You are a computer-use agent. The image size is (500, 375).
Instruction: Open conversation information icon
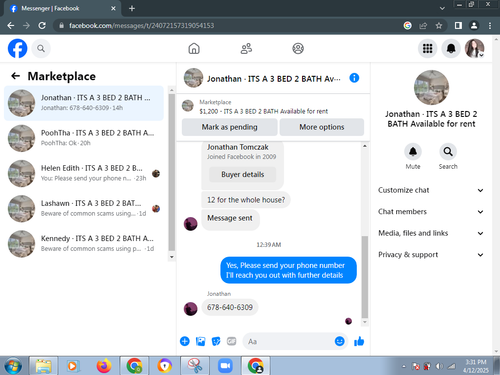tap(354, 78)
